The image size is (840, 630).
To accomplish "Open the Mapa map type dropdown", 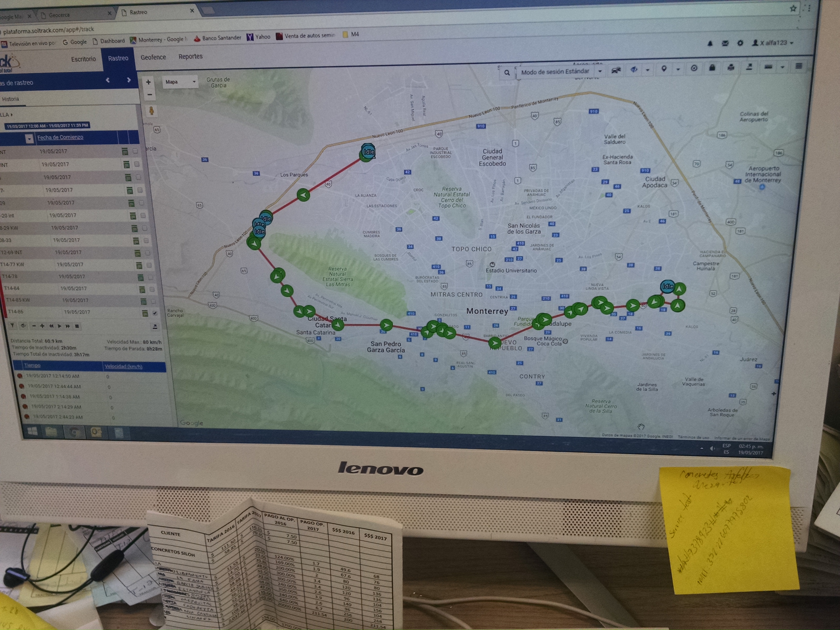I will [181, 82].
